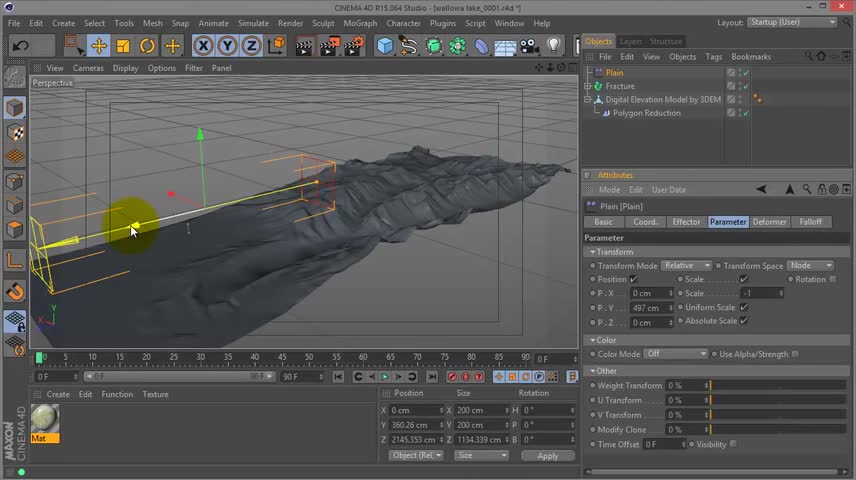
Task: Toggle the X-axis lock icon
Action: pyautogui.click(x=203, y=46)
